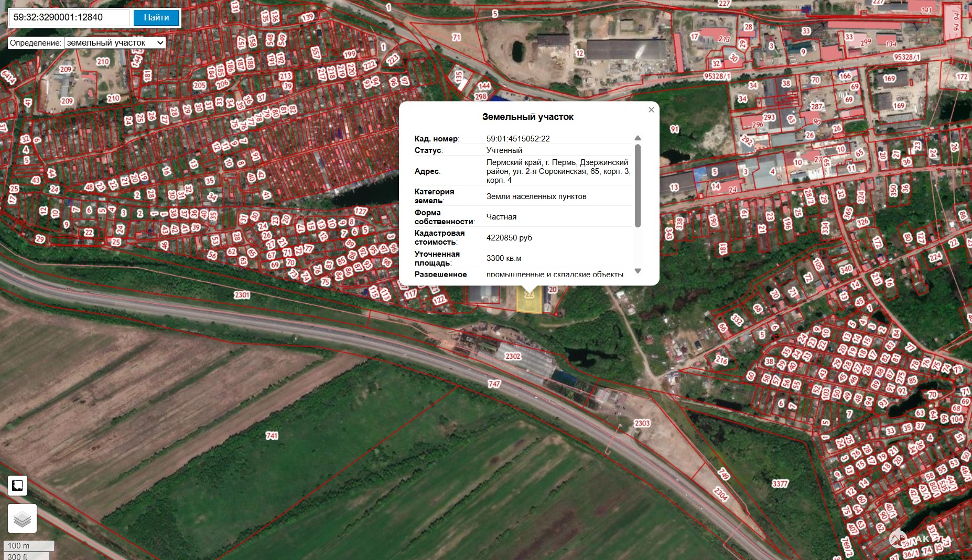The height and width of the screenshot is (560, 972).
Task: Click the highway parcel labeled 747
Action: [x=494, y=383]
